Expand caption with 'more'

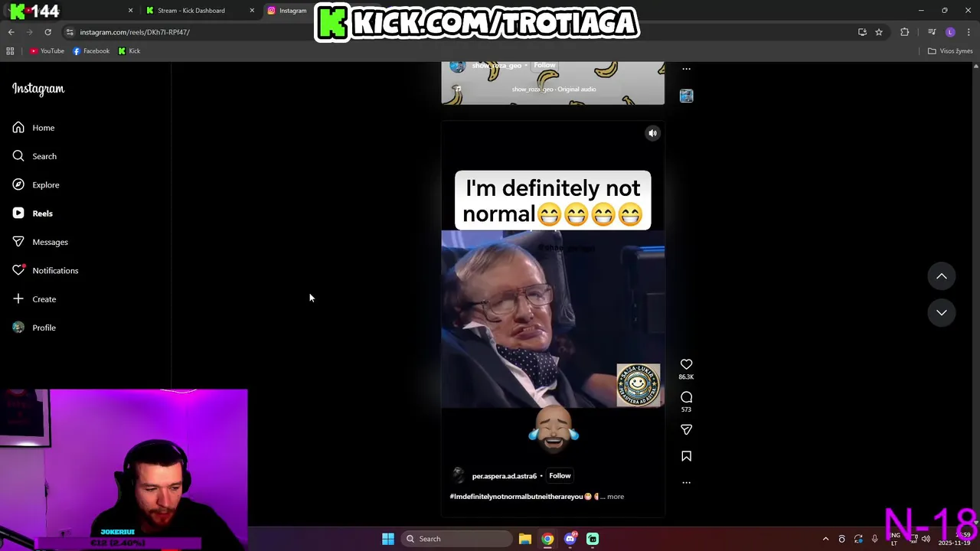pos(616,497)
